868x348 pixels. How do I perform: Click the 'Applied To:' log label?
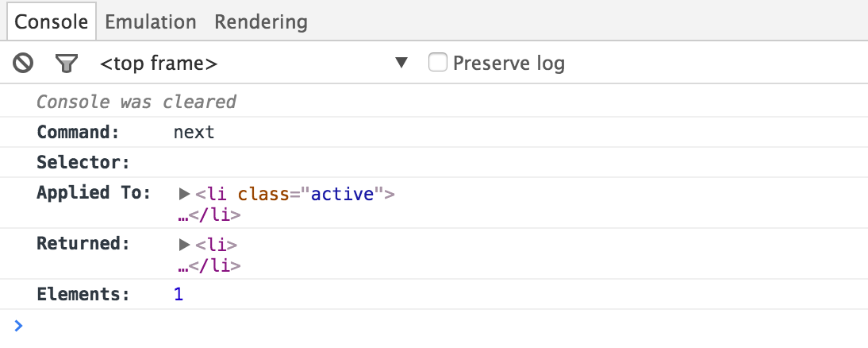coord(93,193)
